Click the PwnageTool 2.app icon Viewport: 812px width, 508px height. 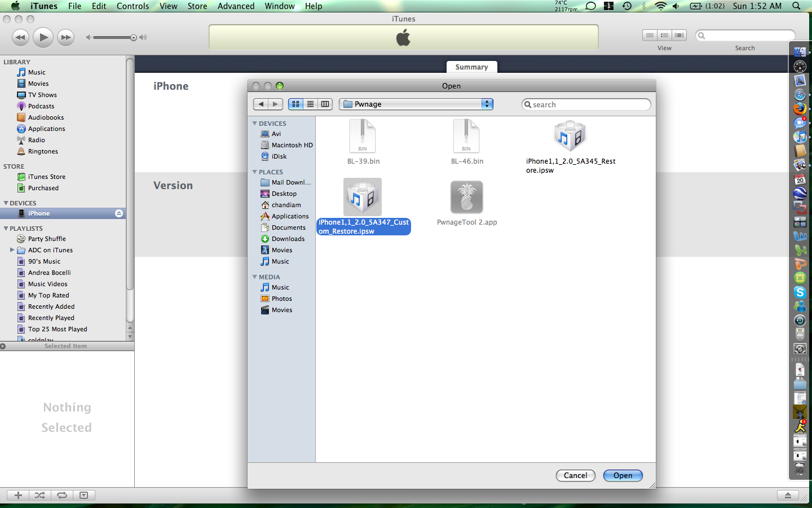466,198
